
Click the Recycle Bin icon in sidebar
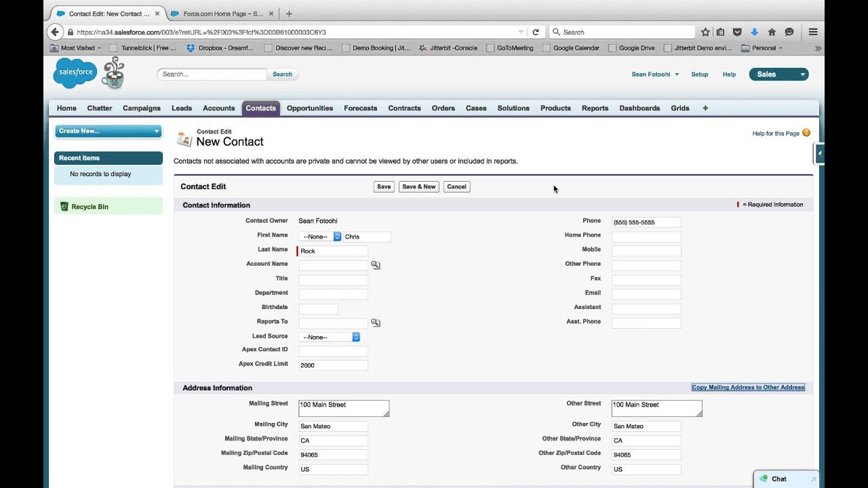(x=64, y=207)
